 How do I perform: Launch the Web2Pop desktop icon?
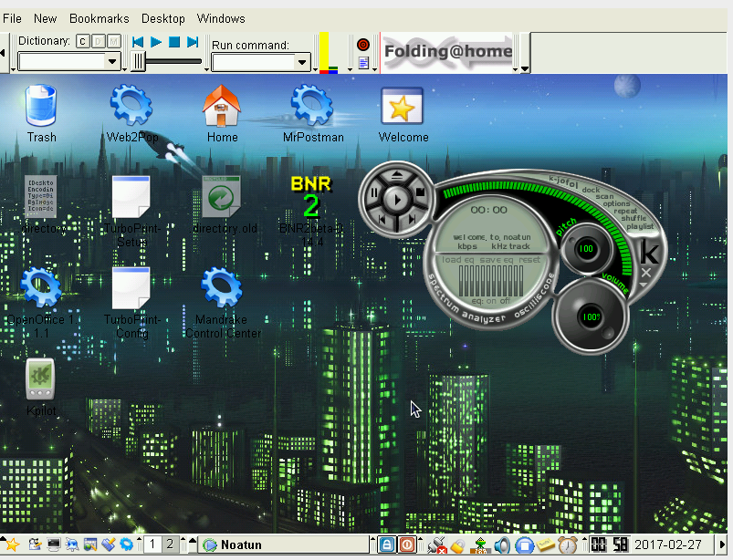coord(131,106)
